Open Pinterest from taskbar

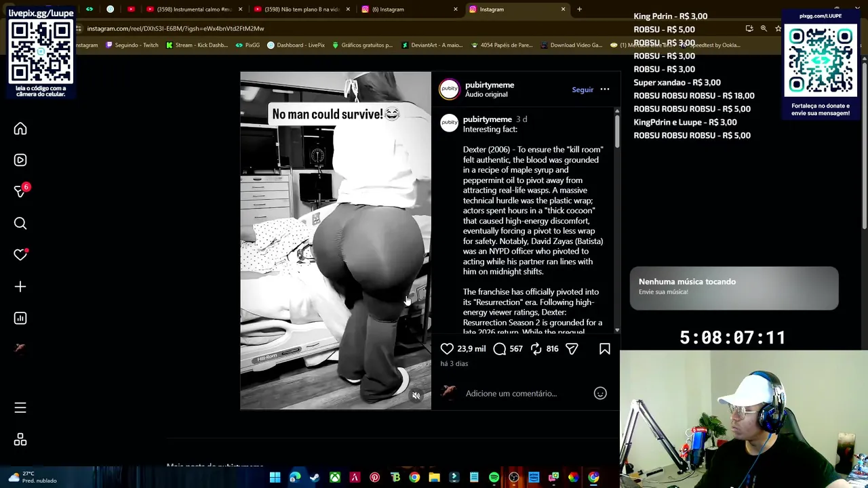374,478
